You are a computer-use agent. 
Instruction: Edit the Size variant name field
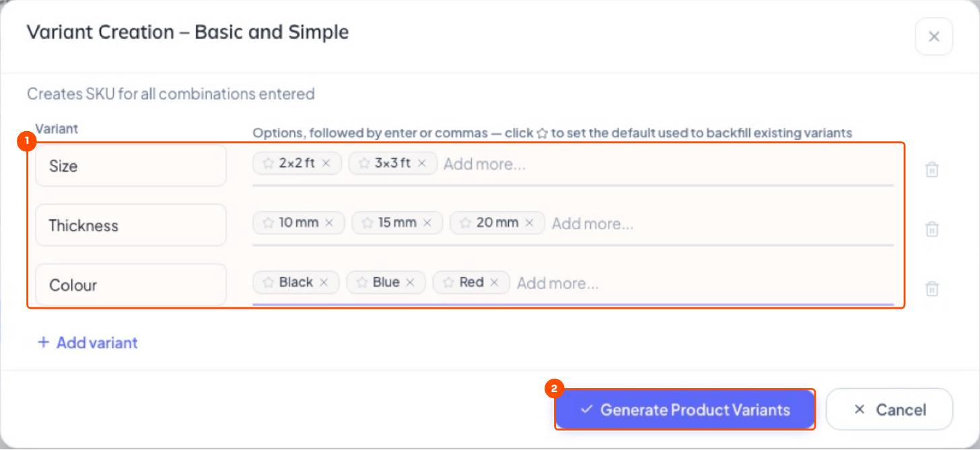click(x=131, y=165)
